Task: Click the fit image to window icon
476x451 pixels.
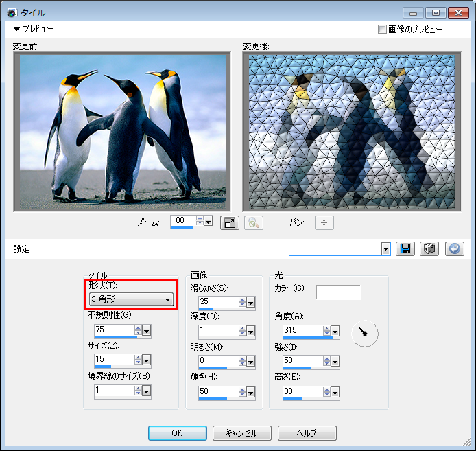Action: (230, 223)
